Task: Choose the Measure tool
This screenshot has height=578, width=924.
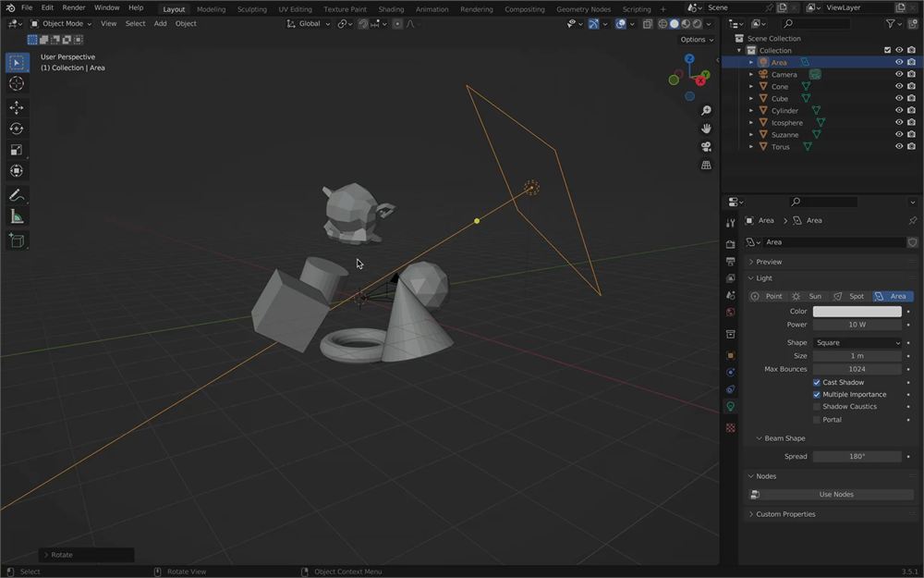Action: [x=17, y=216]
